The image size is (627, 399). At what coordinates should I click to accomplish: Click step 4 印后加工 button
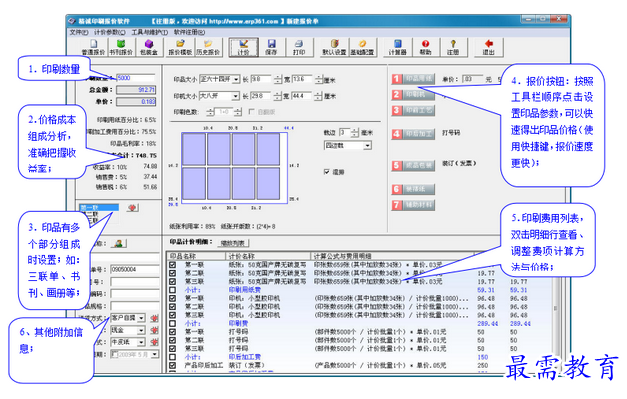click(x=413, y=134)
